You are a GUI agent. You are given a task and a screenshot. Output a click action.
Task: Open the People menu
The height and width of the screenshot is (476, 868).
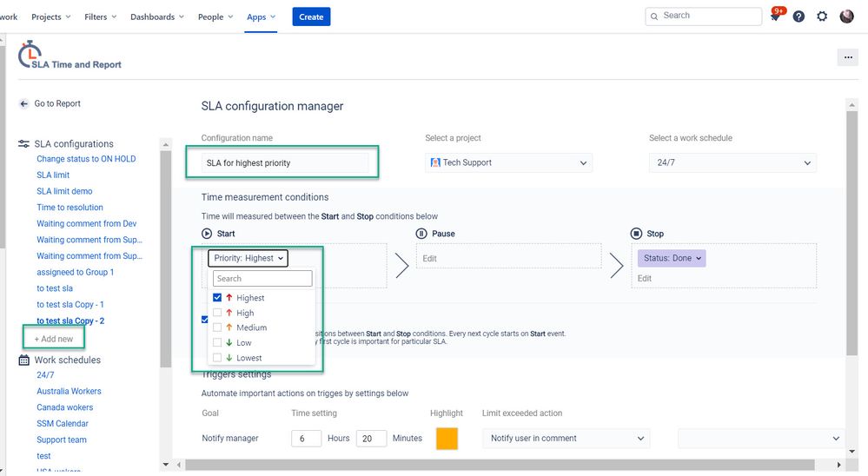[x=215, y=17]
